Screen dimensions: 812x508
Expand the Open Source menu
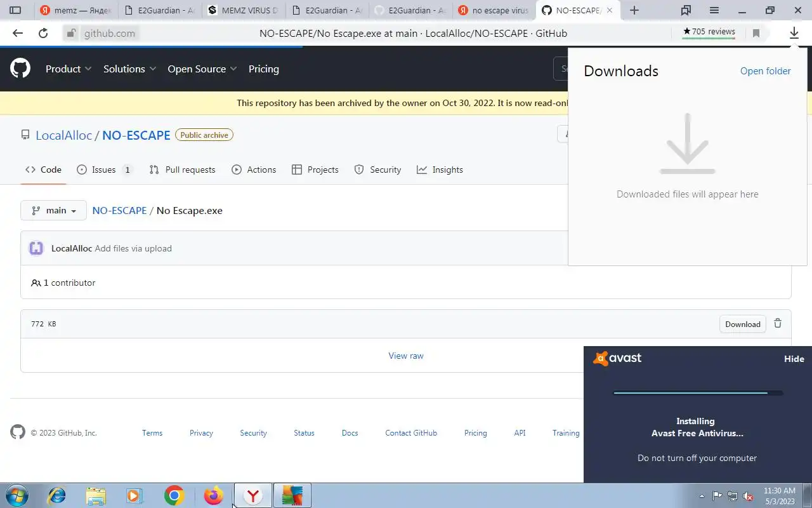click(x=202, y=69)
